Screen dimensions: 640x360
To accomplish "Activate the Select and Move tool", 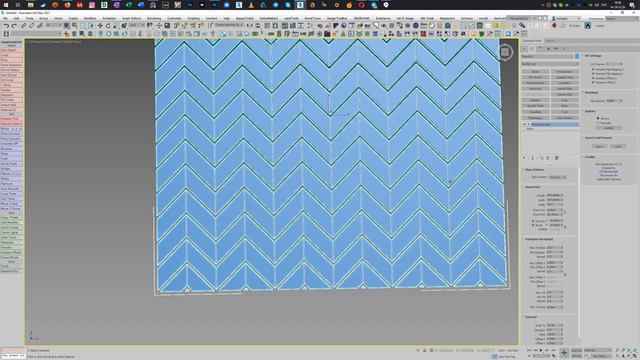I will click(x=100, y=26).
